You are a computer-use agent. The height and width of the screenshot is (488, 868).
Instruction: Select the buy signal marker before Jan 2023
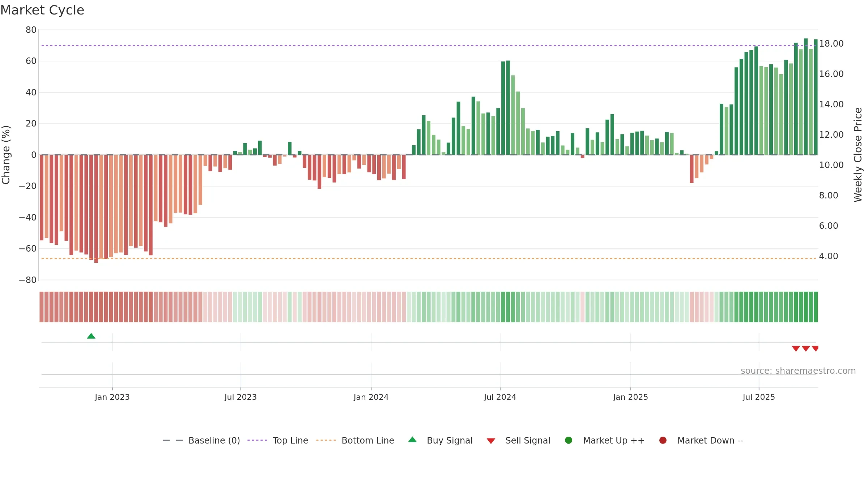pyautogui.click(x=91, y=336)
